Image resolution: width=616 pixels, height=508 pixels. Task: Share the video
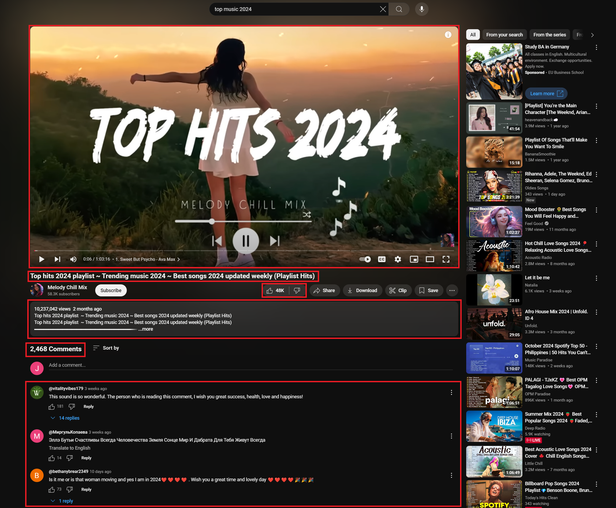point(324,290)
